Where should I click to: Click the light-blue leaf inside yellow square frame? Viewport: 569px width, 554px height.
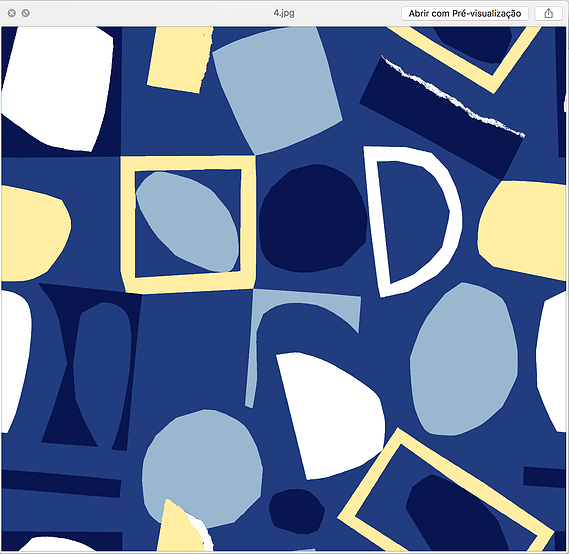[188, 222]
